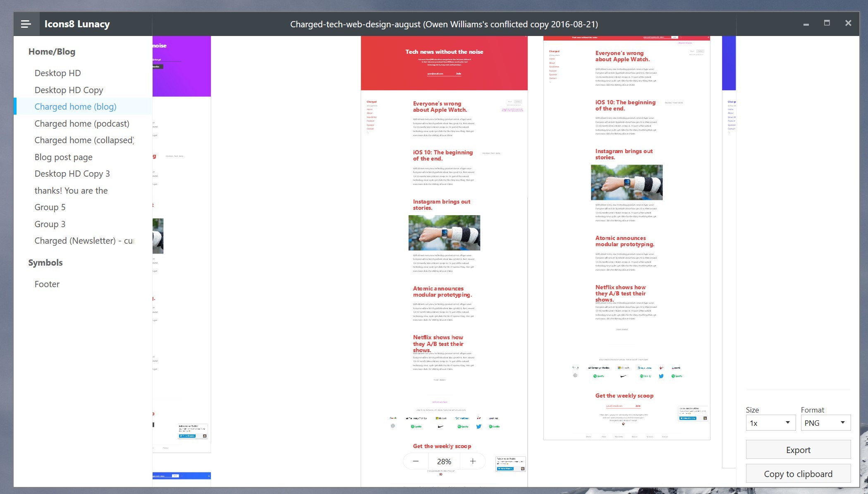Open the PNG format dropdown
This screenshot has height=494, width=868.
tap(825, 423)
